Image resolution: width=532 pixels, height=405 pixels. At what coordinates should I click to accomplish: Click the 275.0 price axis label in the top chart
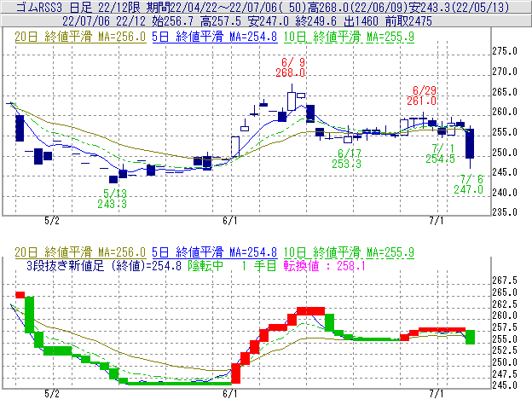point(505,51)
